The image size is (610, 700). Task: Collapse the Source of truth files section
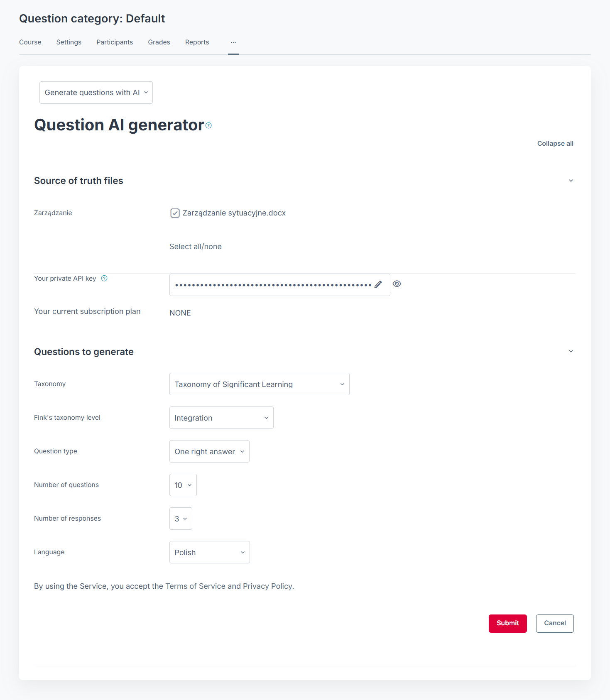(571, 181)
